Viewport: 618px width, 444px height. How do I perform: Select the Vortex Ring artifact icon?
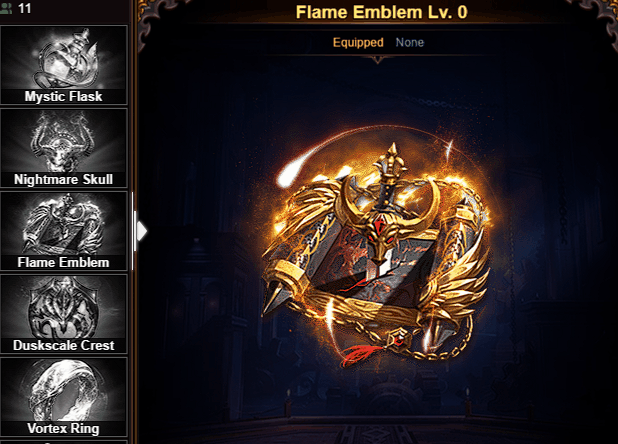[x=63, y=397]
